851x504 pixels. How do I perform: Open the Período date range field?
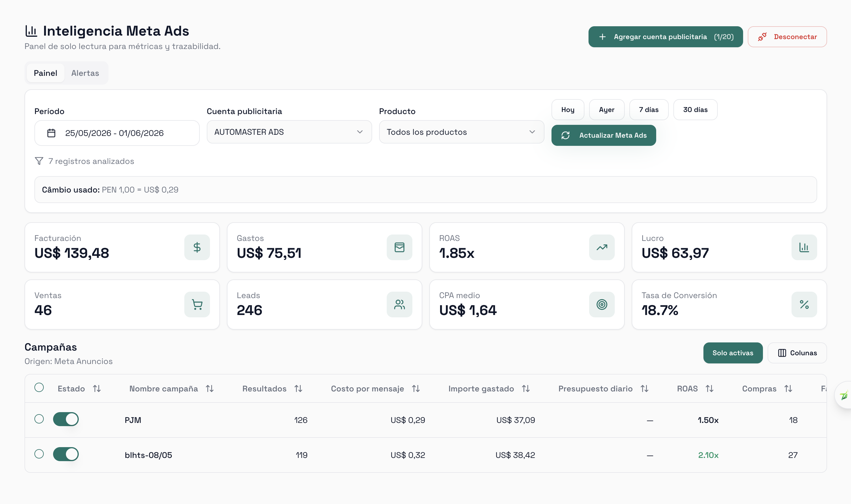(x=117, y=133)
